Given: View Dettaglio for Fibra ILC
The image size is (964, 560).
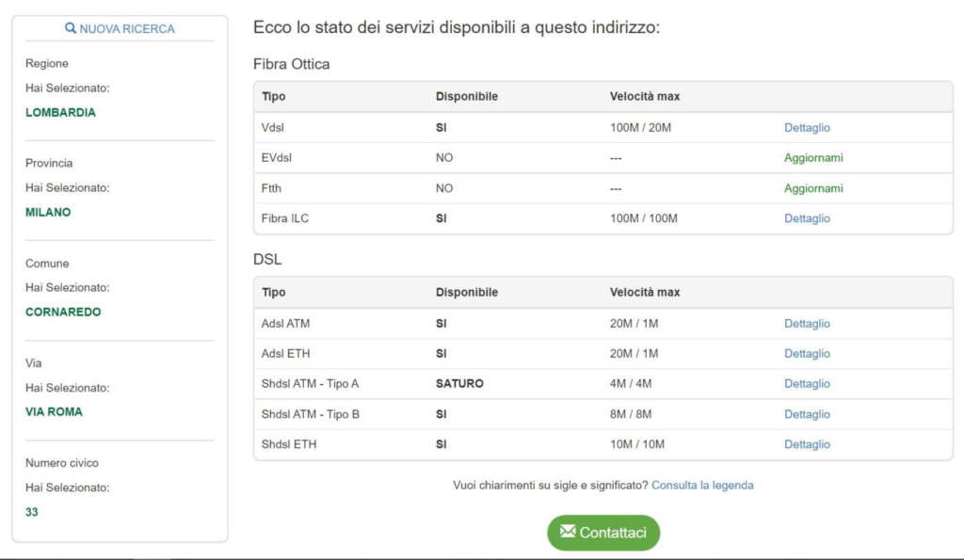Looking at the screenshot, I should [807, 218].
